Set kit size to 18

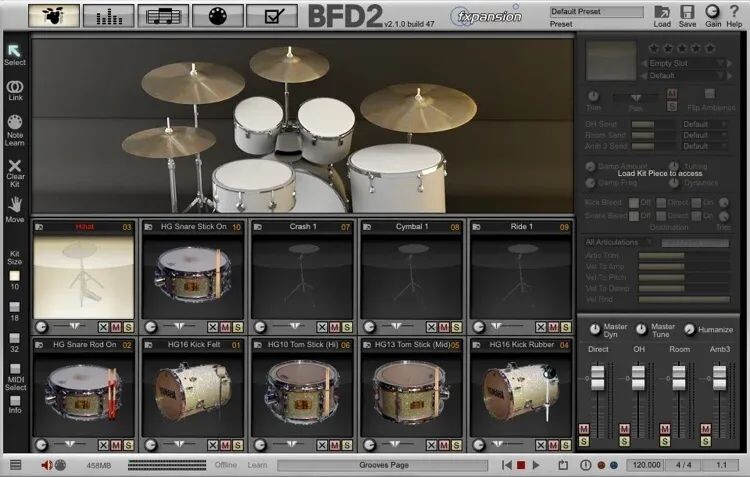pos(14,307)
